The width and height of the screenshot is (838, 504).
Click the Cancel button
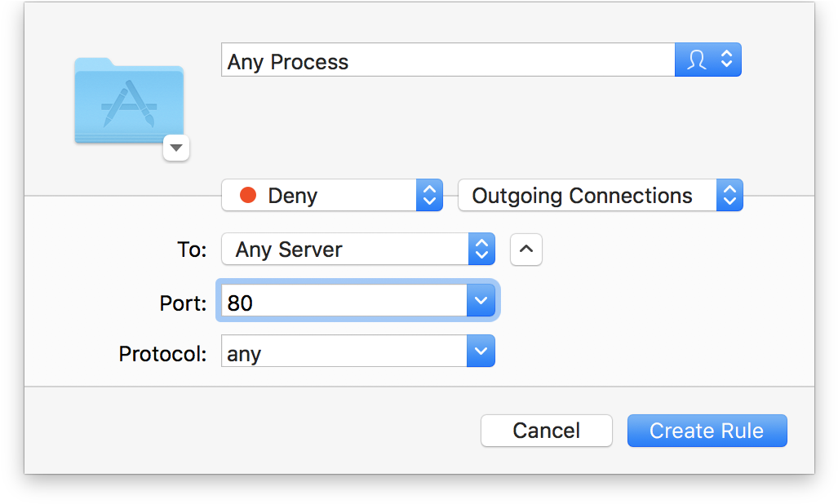(546, 431)
